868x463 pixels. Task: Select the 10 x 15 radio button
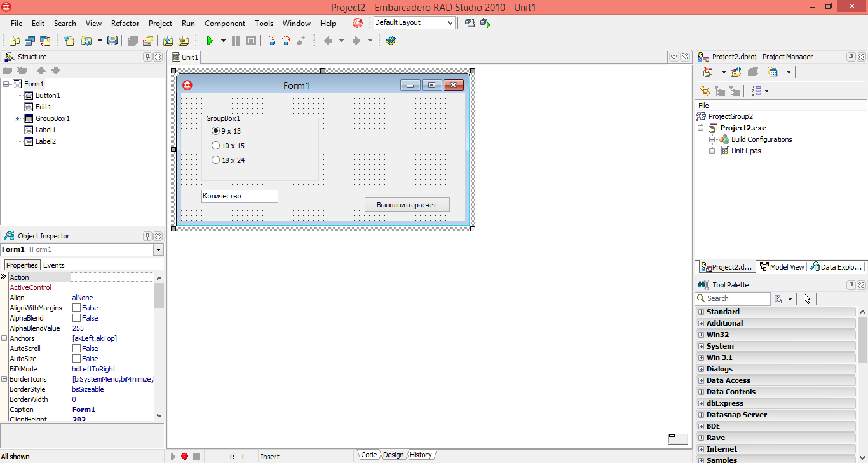click(216, 146)
